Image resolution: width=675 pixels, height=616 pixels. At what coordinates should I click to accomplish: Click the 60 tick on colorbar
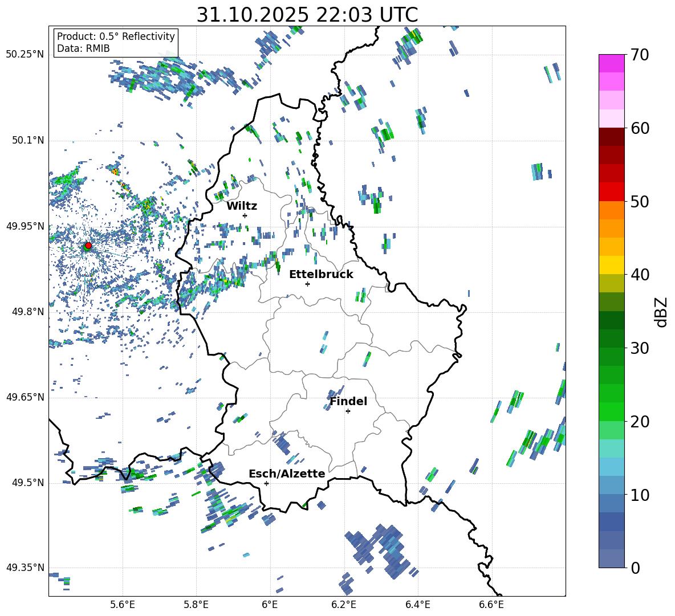(x=640, y=128)
